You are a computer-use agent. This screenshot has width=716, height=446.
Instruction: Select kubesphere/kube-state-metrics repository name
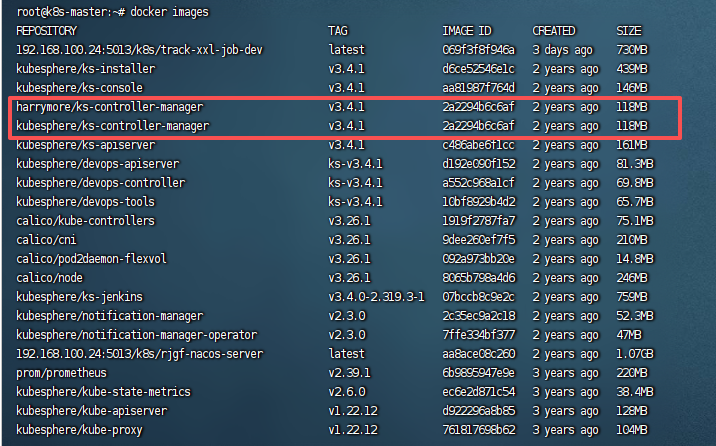tap(103, 392)
